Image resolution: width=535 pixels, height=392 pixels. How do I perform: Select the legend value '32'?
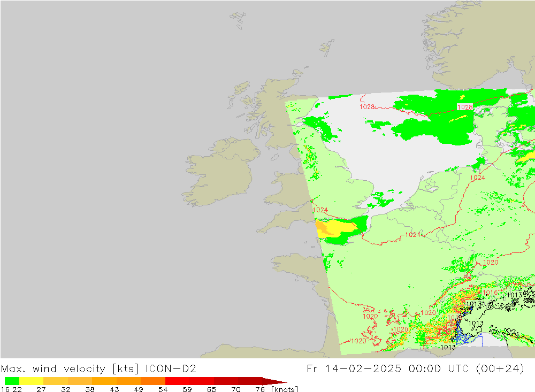(65, 389)
